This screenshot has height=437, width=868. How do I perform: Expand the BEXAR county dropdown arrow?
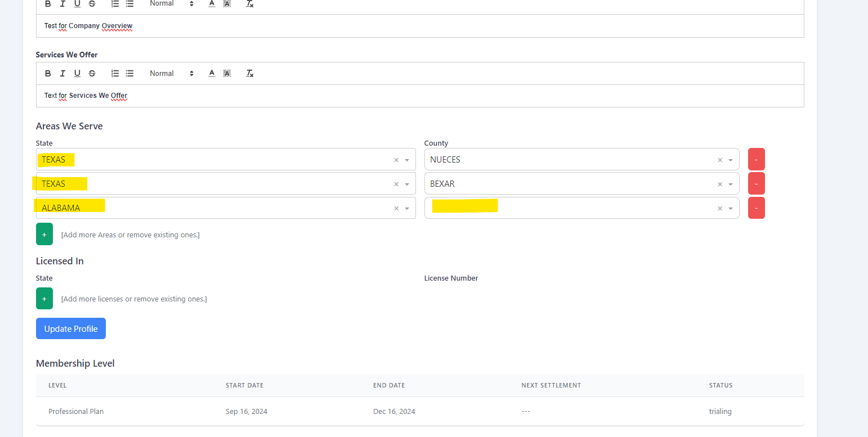point(730,184)
